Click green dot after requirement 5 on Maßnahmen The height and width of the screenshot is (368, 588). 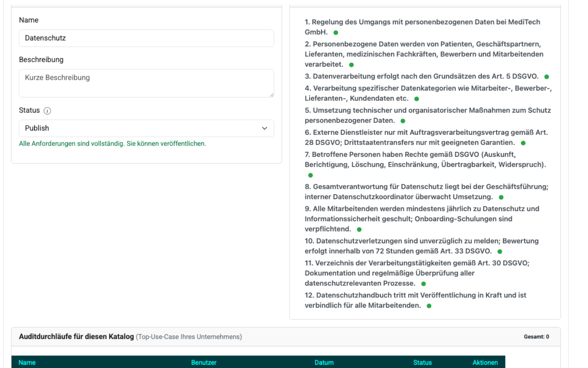click(x=403, y=121)
